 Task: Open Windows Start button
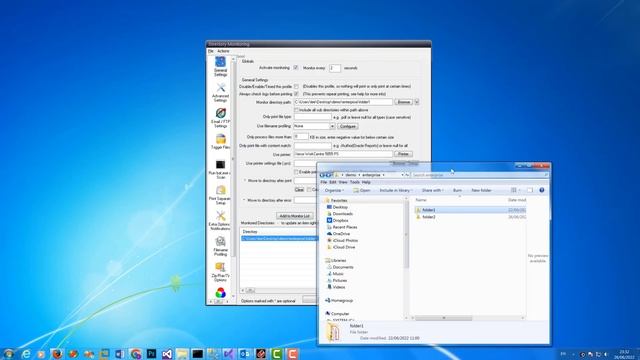[x=9, y=353]
